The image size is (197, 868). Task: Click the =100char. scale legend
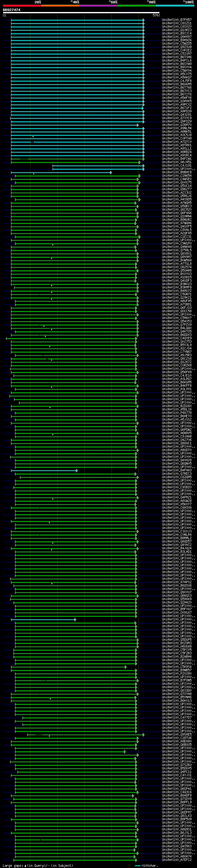[147, 865]
